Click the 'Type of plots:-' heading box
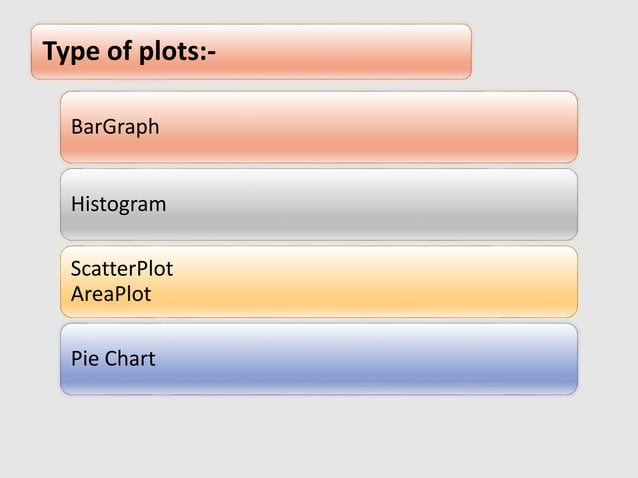 (x=250, y=51)
